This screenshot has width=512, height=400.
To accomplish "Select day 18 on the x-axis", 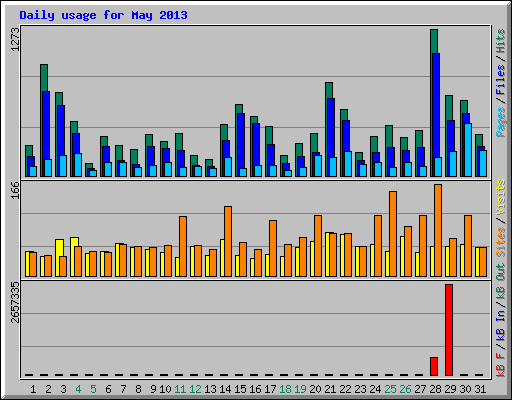I will pyautogui.click(x=285, y=389).
